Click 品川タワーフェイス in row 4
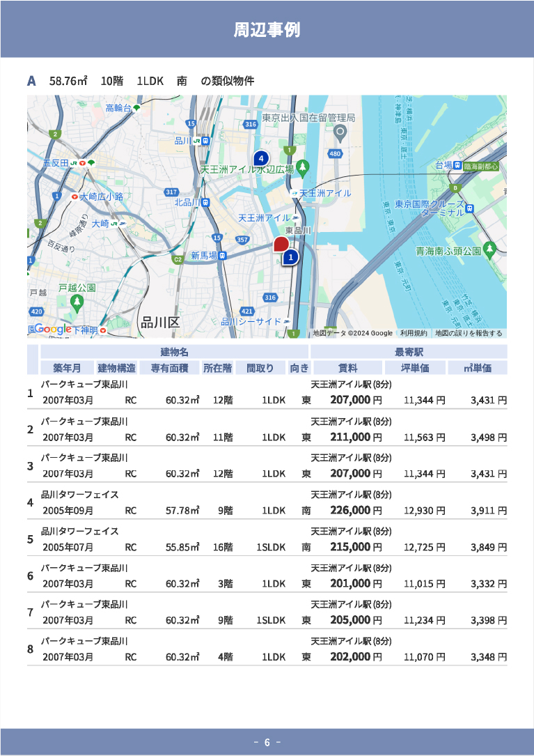This screenshot has width=534, height=756. pyautogui.click(x=79, y=495)
